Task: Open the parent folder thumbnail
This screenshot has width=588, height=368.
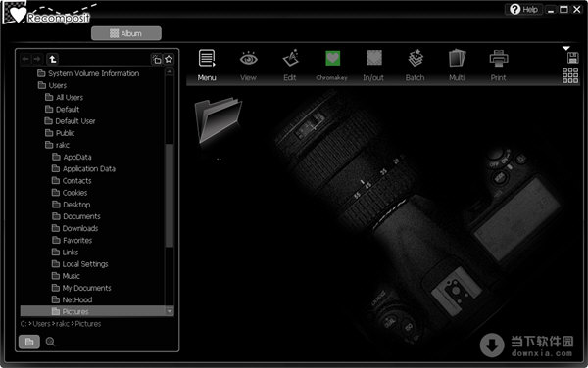Action: (x=218, y=120)
